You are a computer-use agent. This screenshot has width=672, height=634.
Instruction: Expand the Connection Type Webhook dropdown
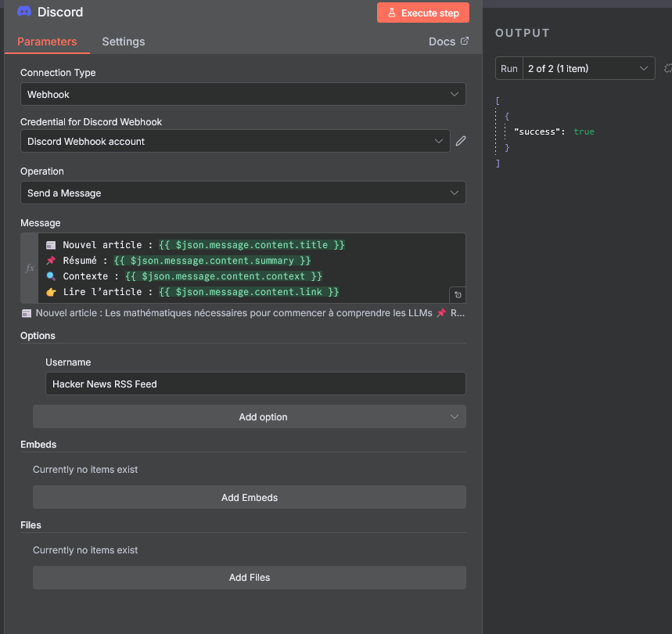pyautogui.click(x=243, y=94)
